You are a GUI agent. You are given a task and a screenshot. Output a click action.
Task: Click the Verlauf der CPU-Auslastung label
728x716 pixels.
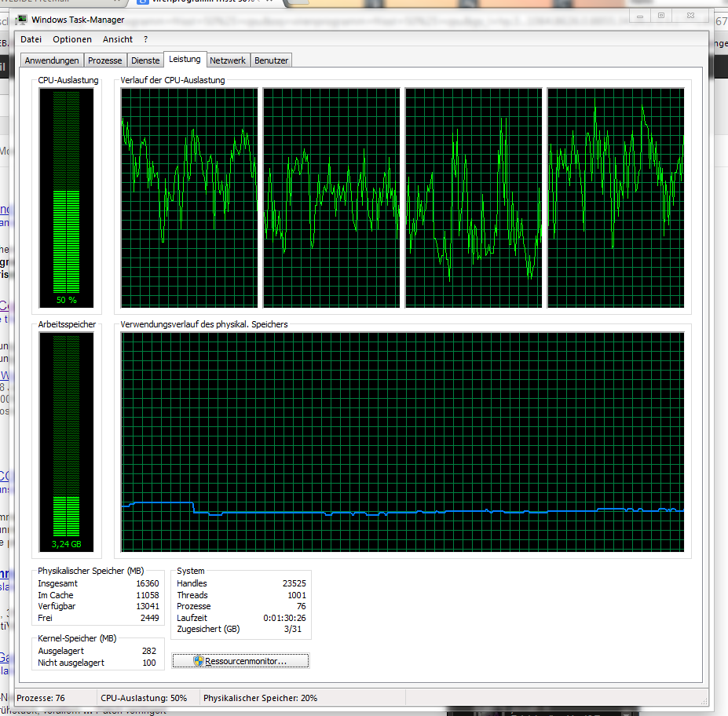pos(173,80)
